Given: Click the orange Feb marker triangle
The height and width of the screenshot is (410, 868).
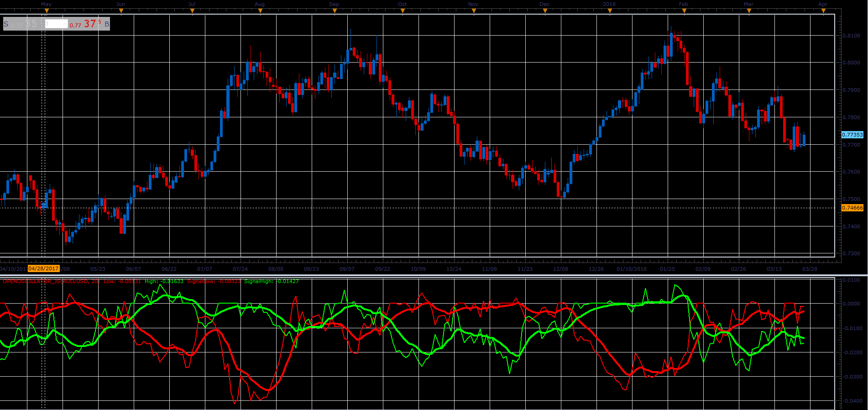Looking at the screenshot, I should [684, 11].
